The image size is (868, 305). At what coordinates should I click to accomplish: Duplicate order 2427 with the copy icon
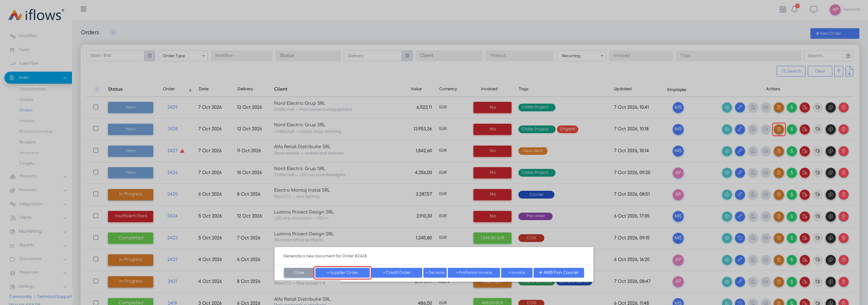tap(831, 151)
